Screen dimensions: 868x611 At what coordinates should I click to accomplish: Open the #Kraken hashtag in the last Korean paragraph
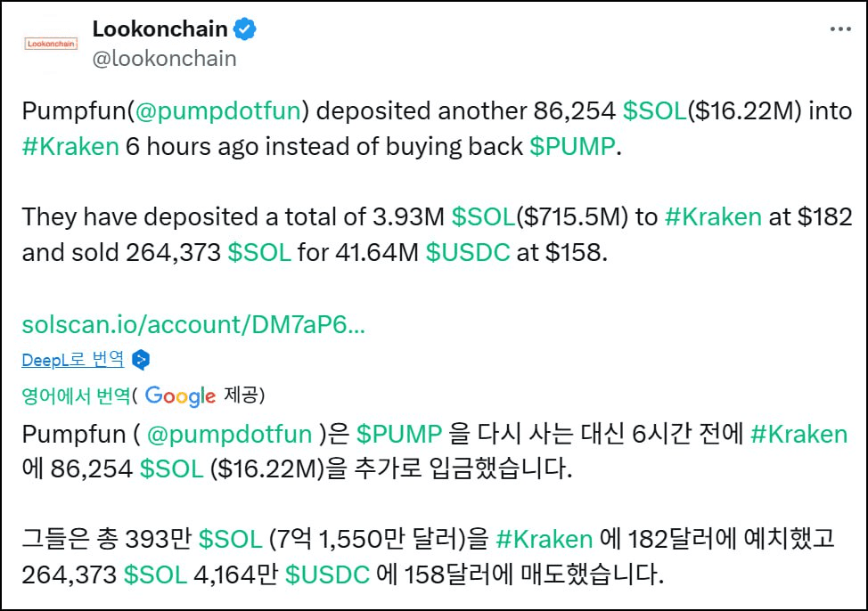point(545,539)
